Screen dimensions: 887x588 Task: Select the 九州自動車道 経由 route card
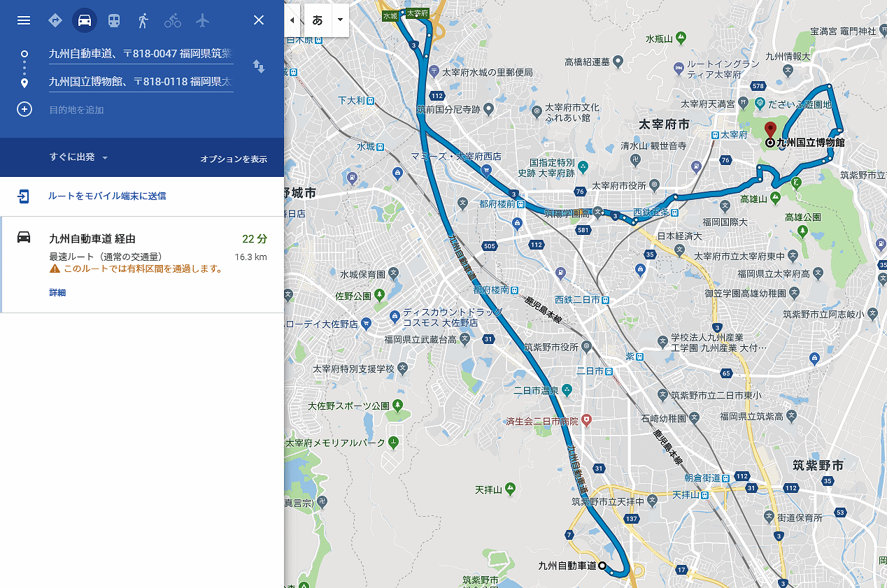(x=142, y=264)
